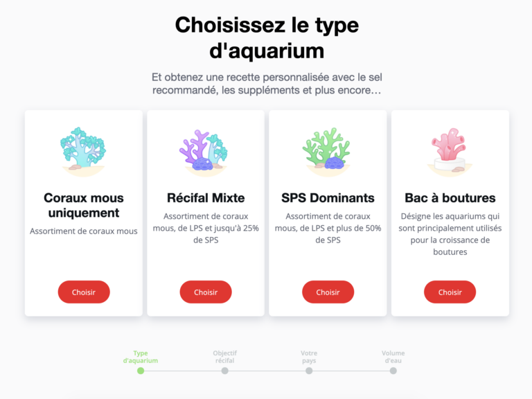The height and width of the screenshot is (399, 532).
Task: Click the Votre pays step dot
Action: point(309,371)
